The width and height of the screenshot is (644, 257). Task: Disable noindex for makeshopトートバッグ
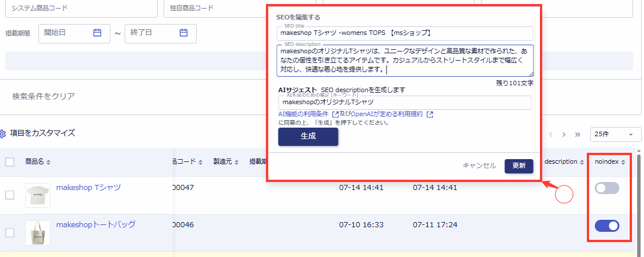(x=607, y=226)
